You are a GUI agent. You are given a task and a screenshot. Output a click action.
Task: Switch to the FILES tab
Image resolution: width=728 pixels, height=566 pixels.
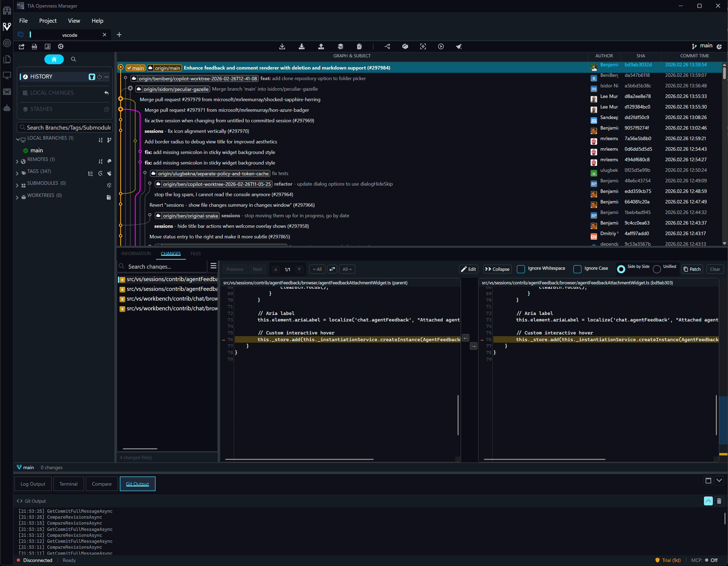195,254
